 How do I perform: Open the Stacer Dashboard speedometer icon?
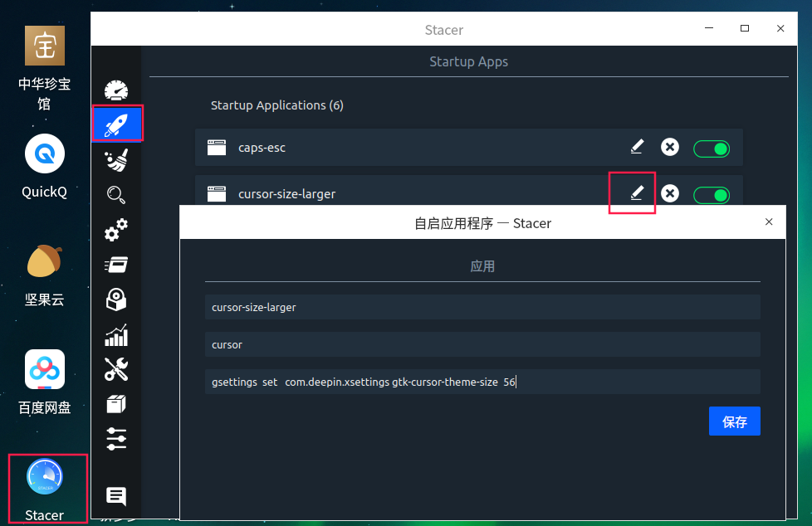(116, 90)
